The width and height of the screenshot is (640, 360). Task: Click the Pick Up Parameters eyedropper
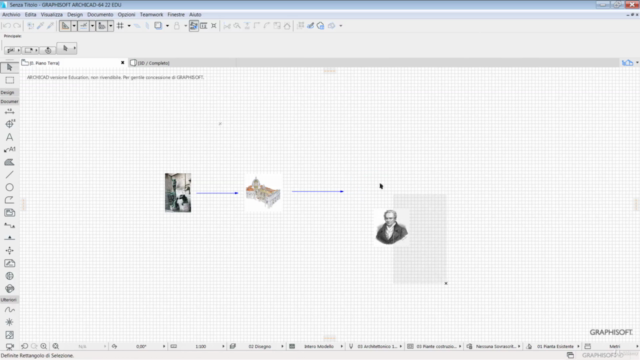[40, 26]
